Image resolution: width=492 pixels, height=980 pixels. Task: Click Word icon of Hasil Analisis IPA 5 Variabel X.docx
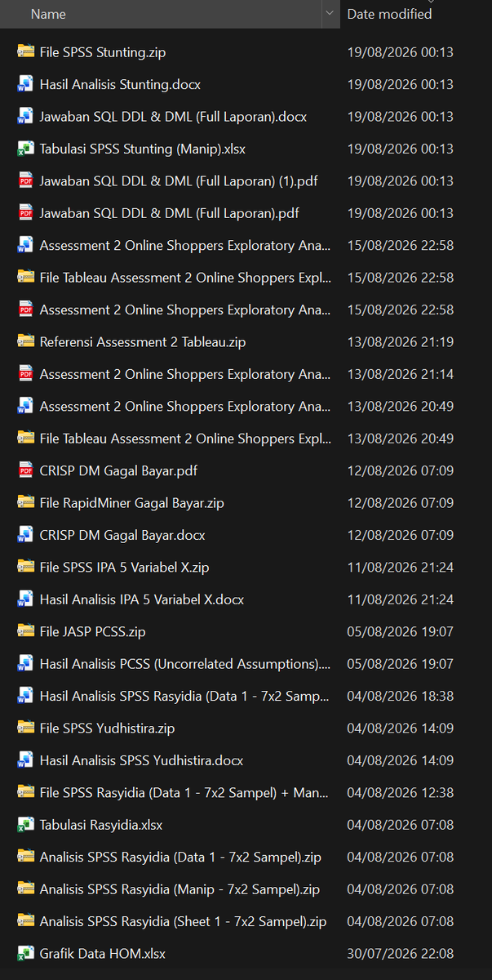click(x=25, y=599)
